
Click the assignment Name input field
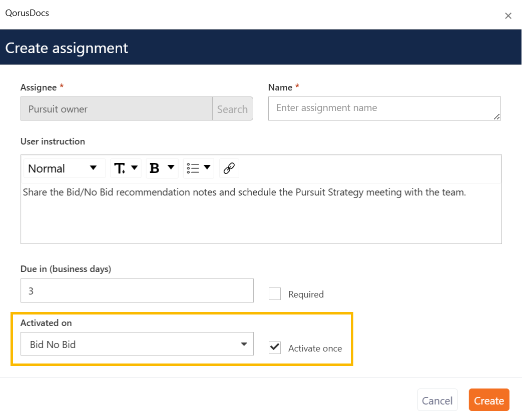384,108
